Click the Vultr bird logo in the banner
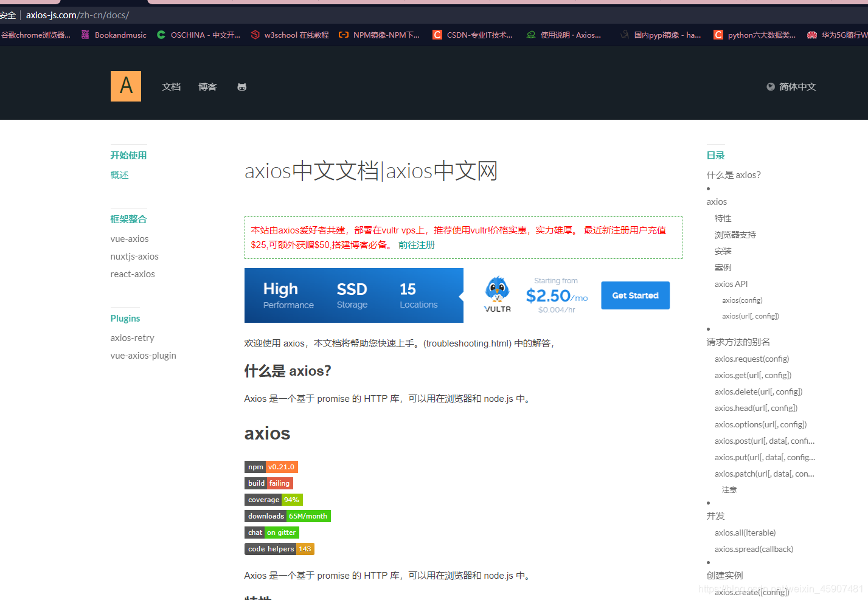Screen dimensions: 868x600 click(x=497, y=292)
